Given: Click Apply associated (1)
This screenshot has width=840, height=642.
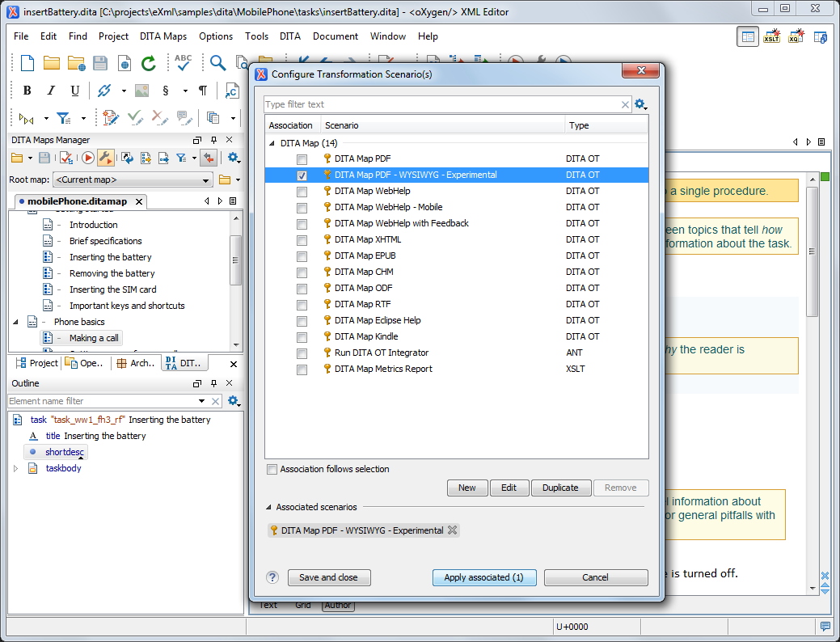Looking at the screenshot, I should coord(483,577).
